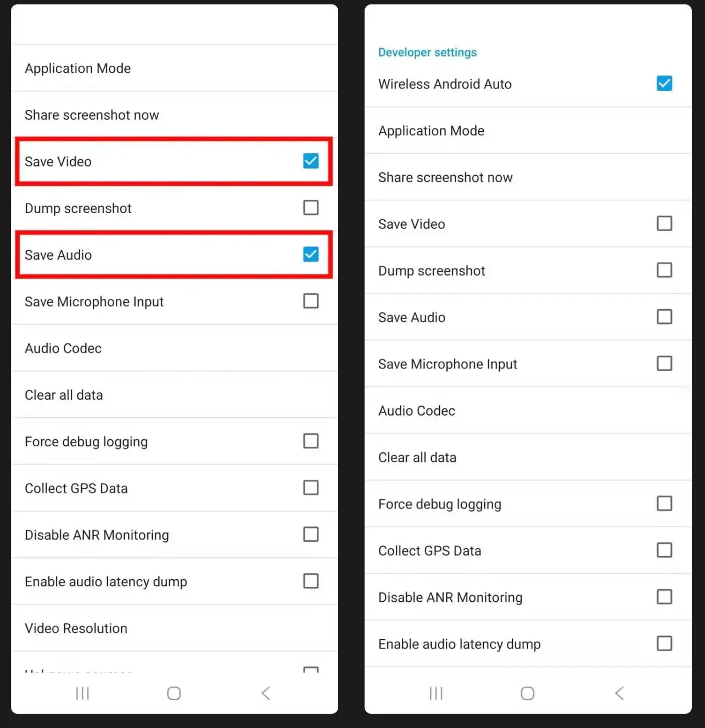This screenshot has width=705, height=728.
Task: Check Collect GPS Data on the right screen
Action: (x=664, y=550)
